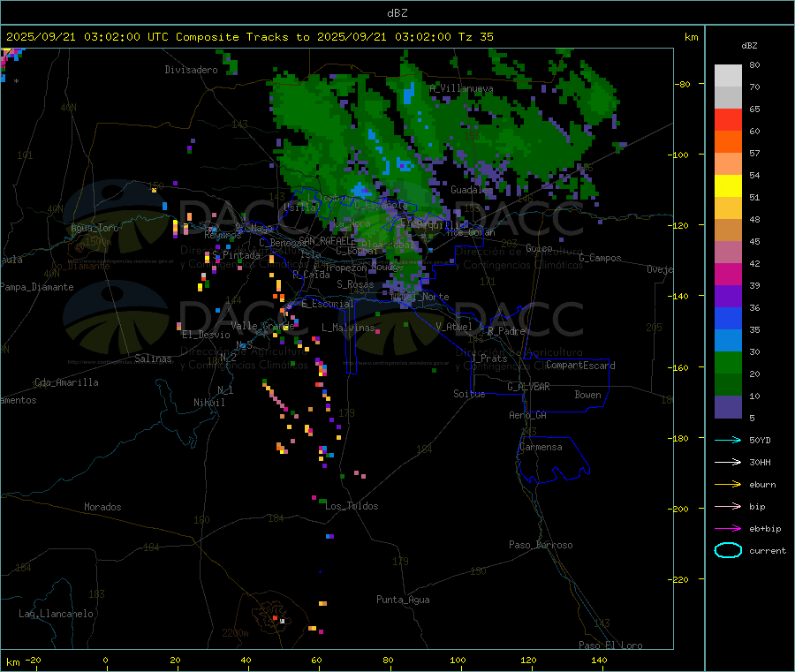Click the L_Malvinas map label
This screenshot has height=672, width=795.
click(348, 328)
